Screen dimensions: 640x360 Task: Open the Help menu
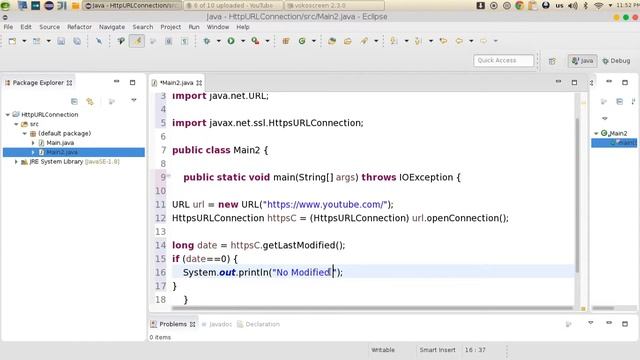[243, 27]
